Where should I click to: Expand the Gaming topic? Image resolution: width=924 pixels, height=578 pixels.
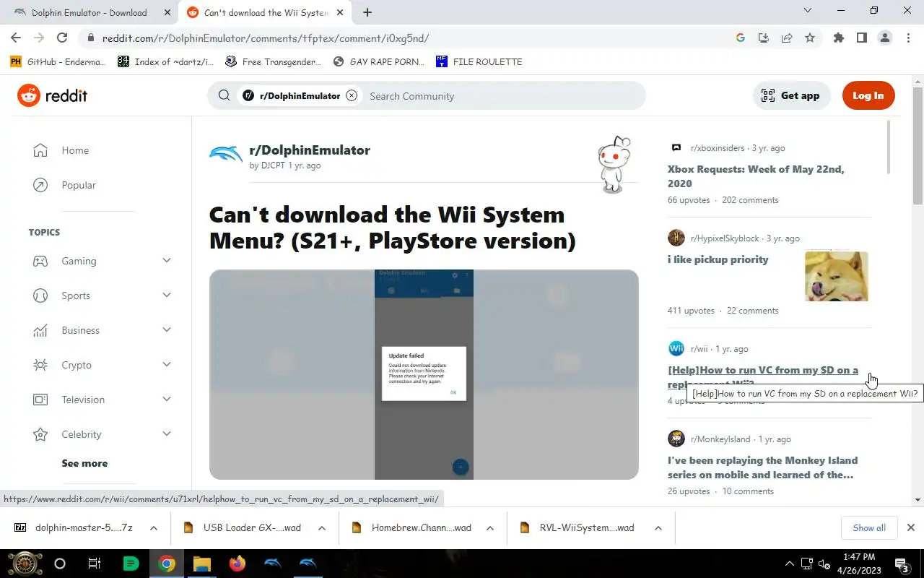click(x=167, y=261)
